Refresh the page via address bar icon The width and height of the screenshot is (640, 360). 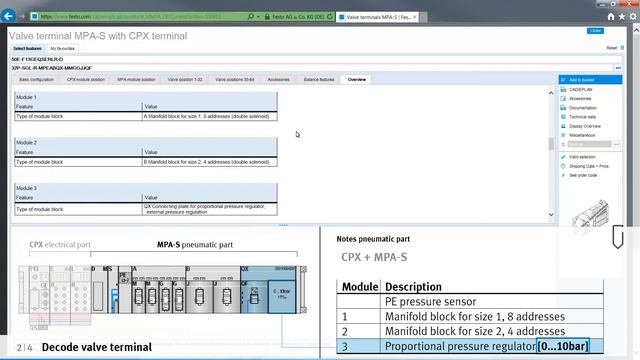[x=330, y=17]
